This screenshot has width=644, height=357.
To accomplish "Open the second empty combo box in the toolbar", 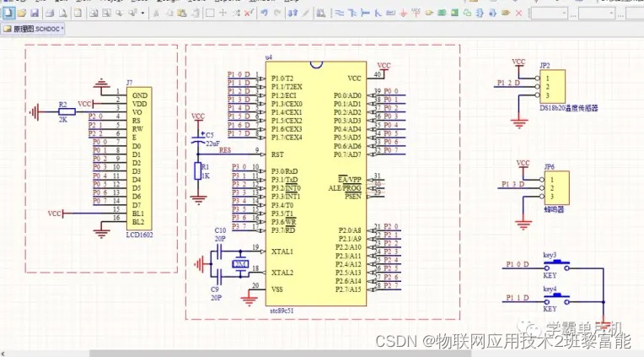I will point(597,14).
